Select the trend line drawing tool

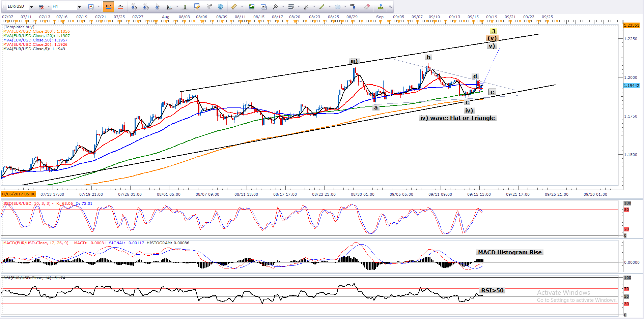[x=321, y=6]
